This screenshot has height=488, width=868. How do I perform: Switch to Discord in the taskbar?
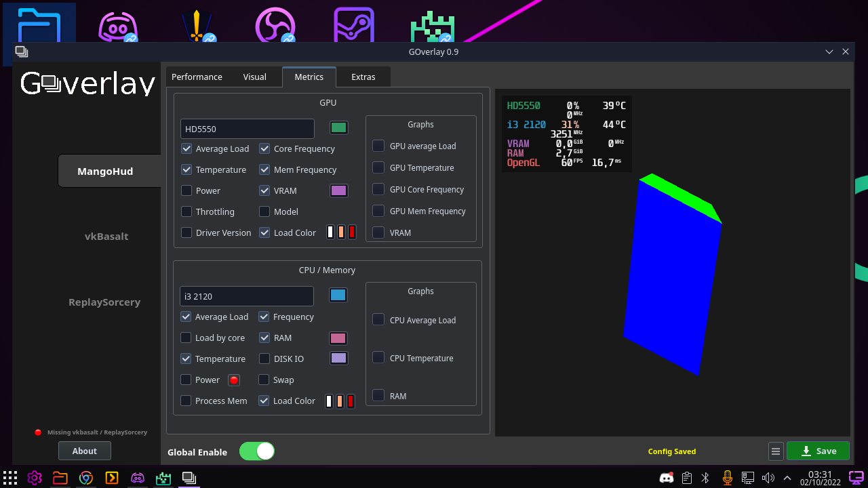pos(138,477)
